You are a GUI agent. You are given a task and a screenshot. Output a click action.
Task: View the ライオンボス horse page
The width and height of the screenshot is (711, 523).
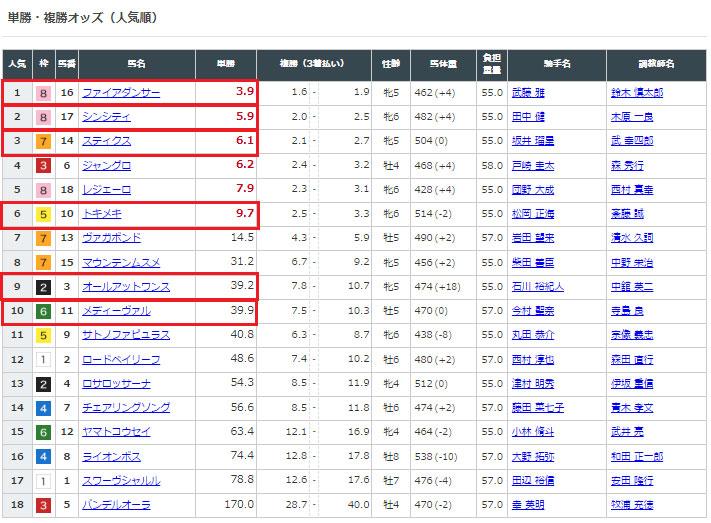click(113, 456)
